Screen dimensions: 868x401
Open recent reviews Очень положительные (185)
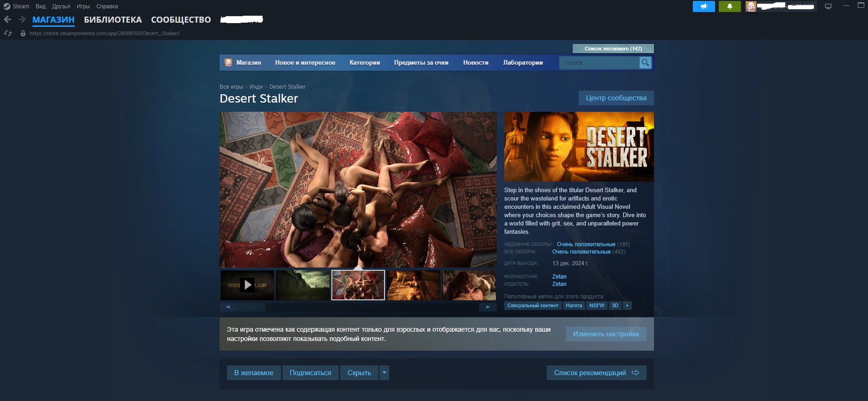click(593, 244)
